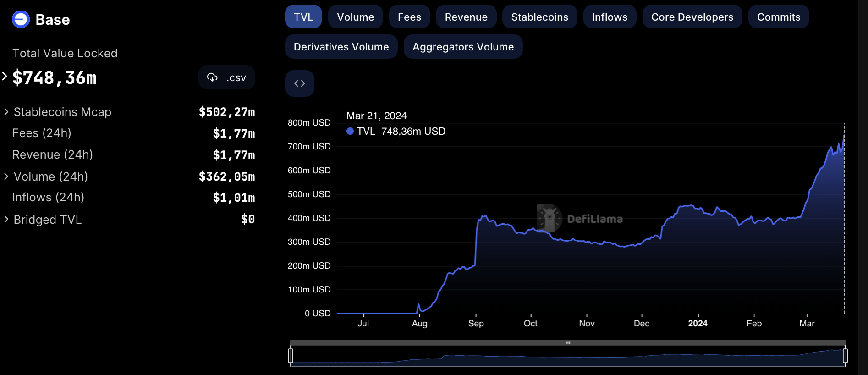The image size is (868, 375).
Task: Click the $1,01m inflows value
Action: tap(234, 198)
